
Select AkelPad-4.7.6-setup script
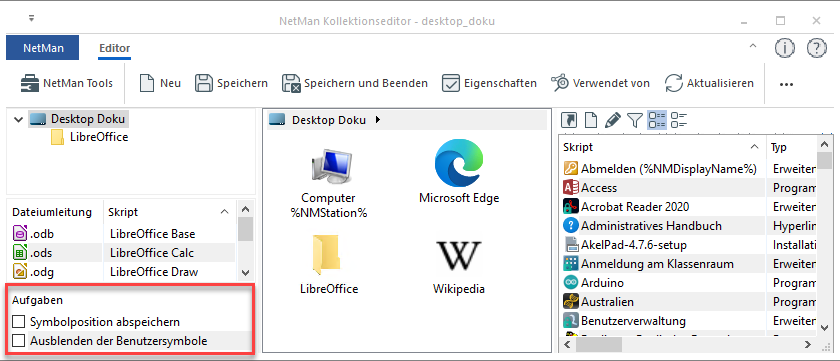688,245
